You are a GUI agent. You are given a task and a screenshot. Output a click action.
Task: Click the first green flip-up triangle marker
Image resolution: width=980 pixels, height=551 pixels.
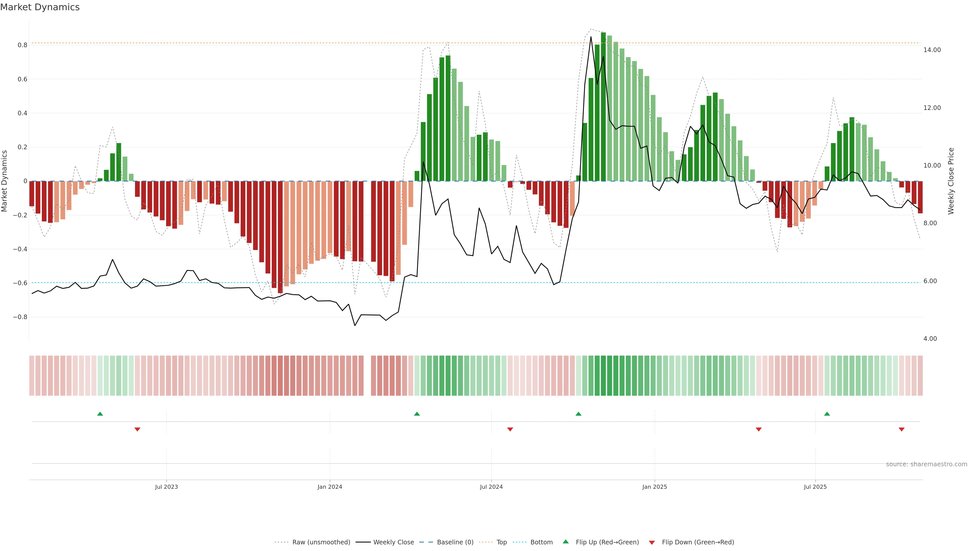(x=100, y=414)
